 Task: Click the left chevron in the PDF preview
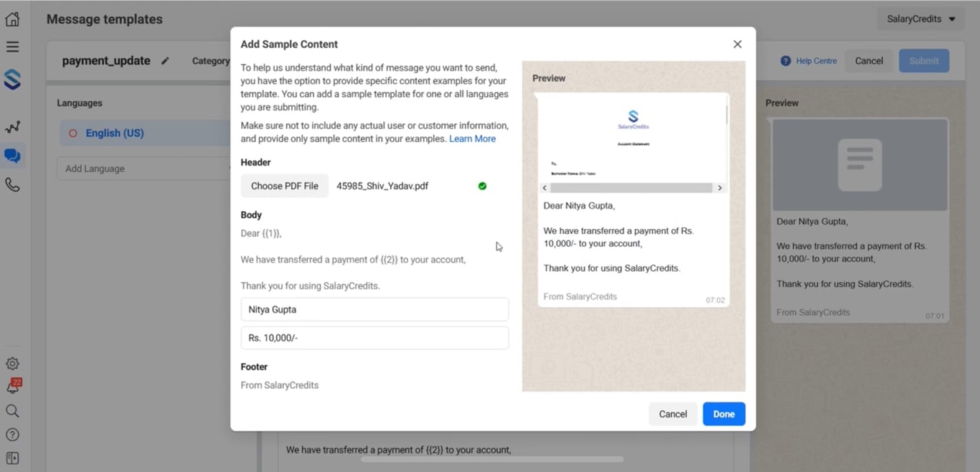click(545, 187)
